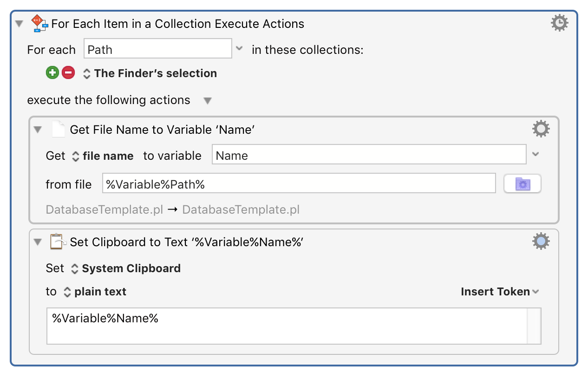Screen dimensions: 588x379
Task: Open the 'execute the following actions' triangle menu
Action: pos(208,101)
